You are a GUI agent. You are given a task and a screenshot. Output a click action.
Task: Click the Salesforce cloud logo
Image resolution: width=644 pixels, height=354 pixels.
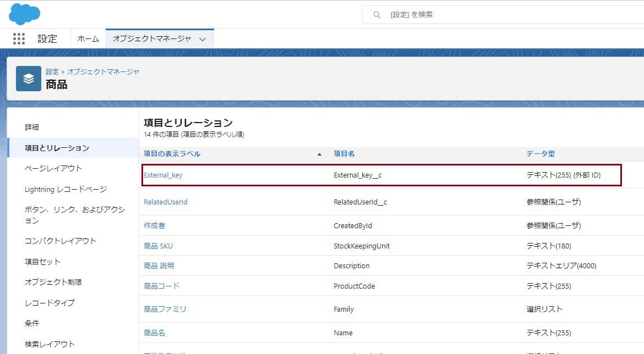tap(24, 14)
